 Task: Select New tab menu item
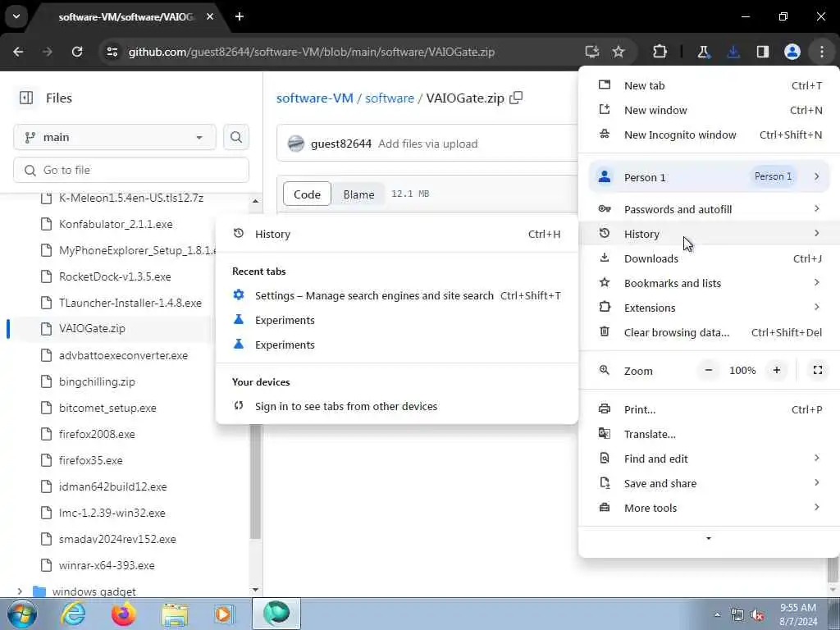coord(709,85)
